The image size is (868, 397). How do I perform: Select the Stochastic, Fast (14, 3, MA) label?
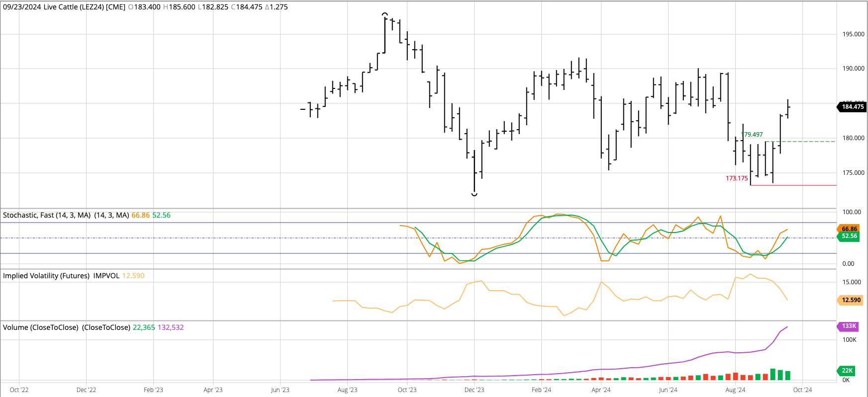(x=47, y=215)
